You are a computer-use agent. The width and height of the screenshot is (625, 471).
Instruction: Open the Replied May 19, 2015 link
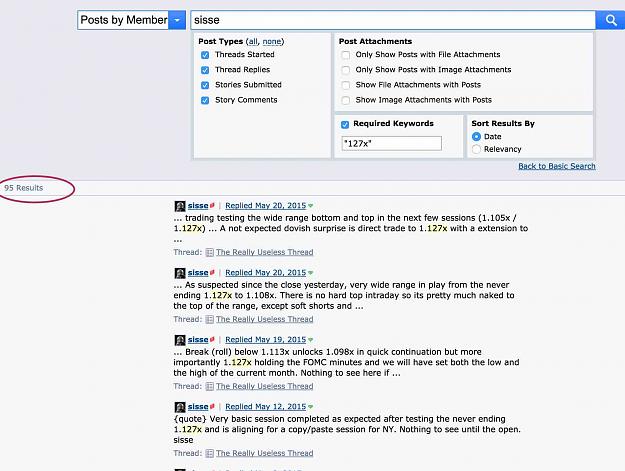(265, 340)
